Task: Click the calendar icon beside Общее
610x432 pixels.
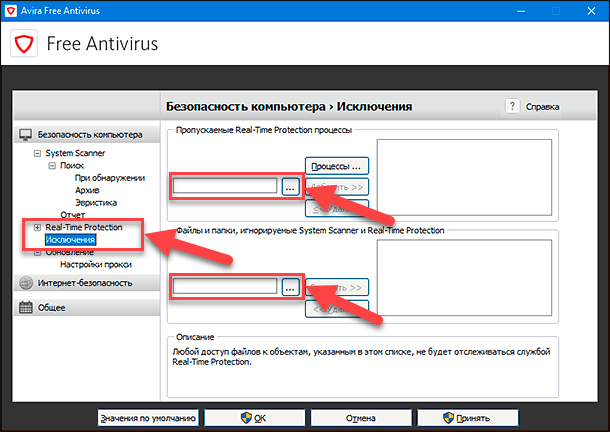Action: [x=26, y=307]
